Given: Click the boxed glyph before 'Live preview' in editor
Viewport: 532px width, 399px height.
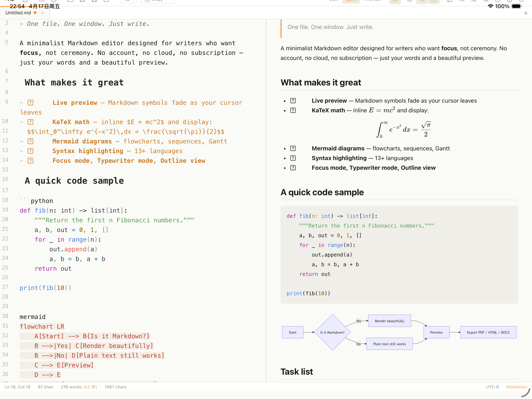Looking at the screenshot, I should pyautogui.click(x=31, y=103).
